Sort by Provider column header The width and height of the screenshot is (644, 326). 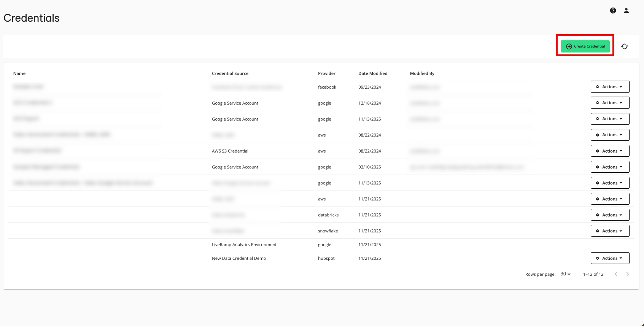pyautogui.click(x=327, y=73)
